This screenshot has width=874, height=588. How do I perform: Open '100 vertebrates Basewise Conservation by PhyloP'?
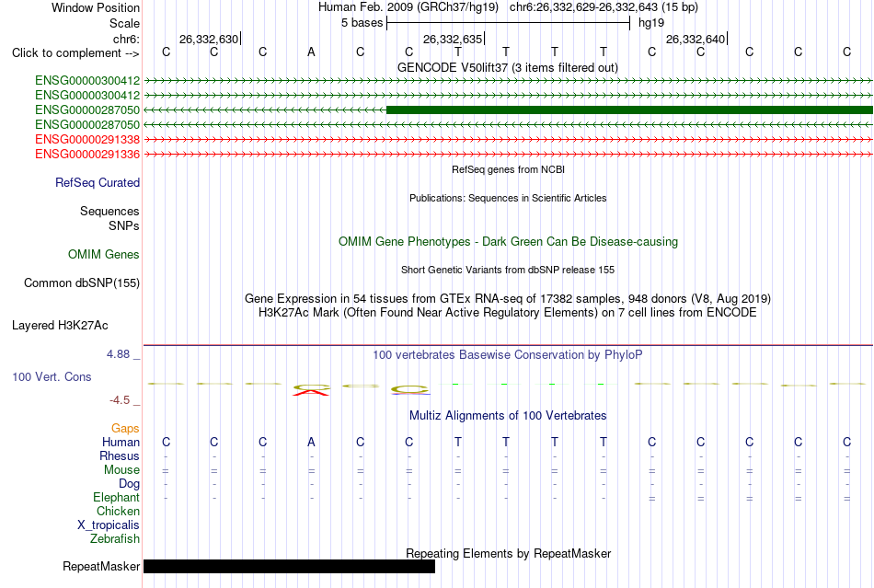point(508,354)
